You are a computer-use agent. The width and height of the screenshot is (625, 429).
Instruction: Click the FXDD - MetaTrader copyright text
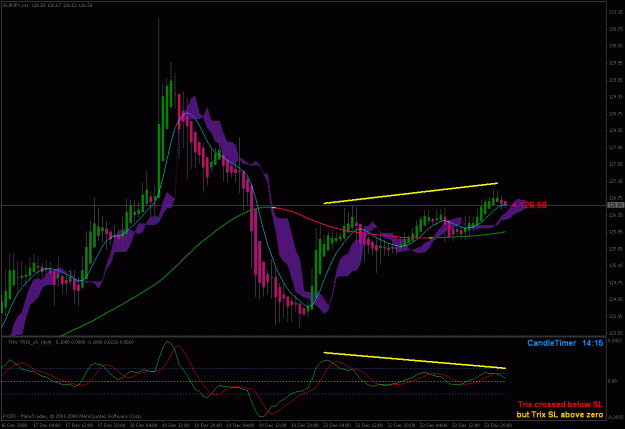click(x=73, y=416)
